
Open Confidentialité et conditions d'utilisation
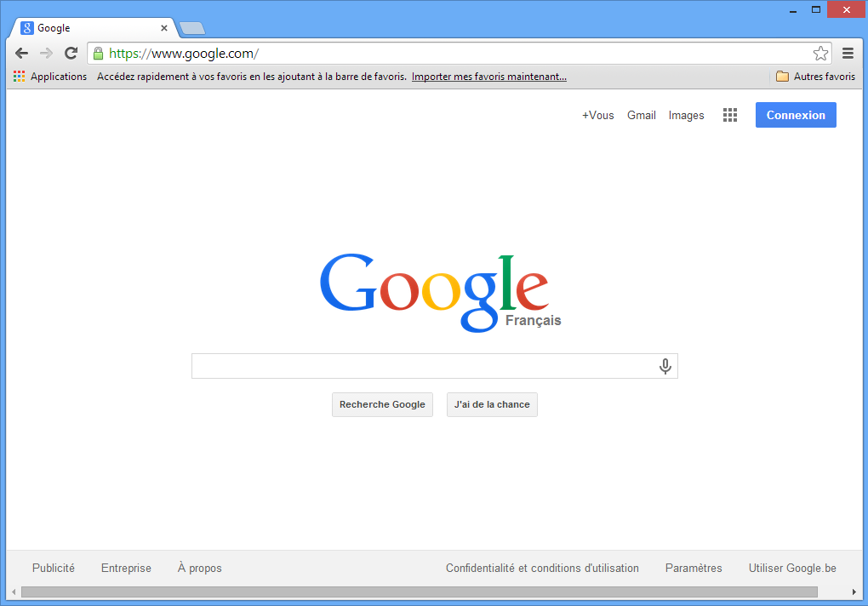[x=542, y=568]
